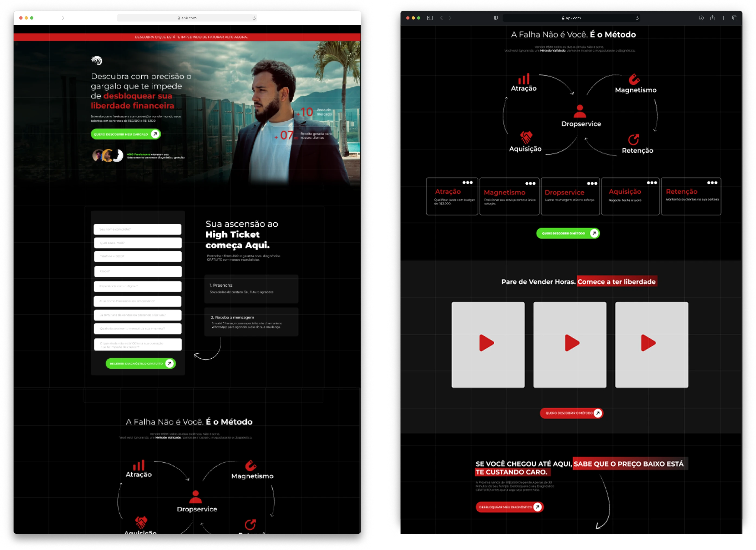Reload page in the light browser address bar
756x550 pixels.
click(x=254, y=18)
